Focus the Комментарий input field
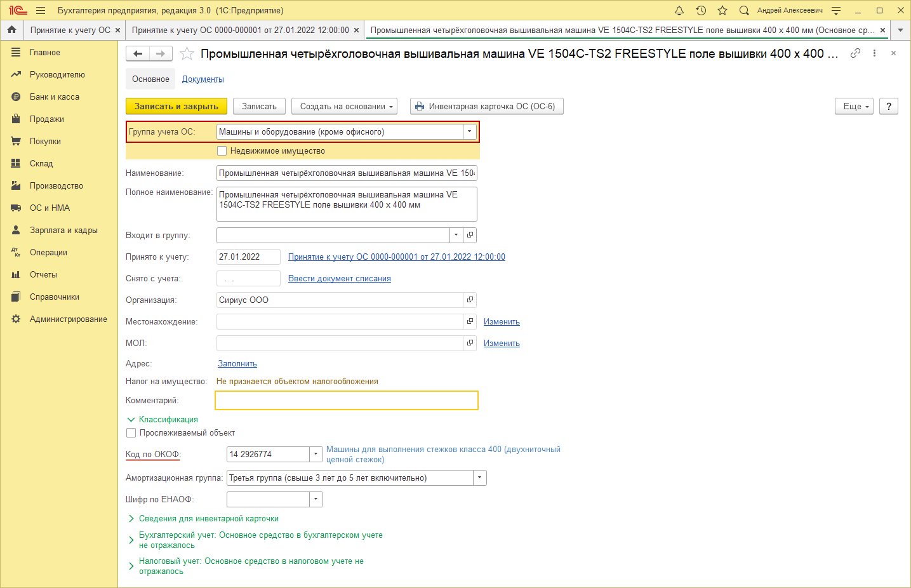Screen dimensions: 911x588 point(347,400)
